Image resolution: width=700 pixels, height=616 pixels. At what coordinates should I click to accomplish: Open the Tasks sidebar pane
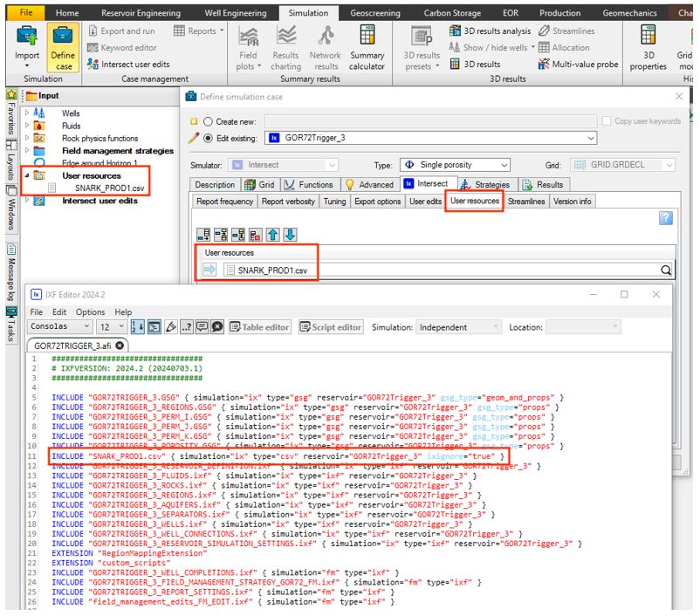click(x=11, y=325)
